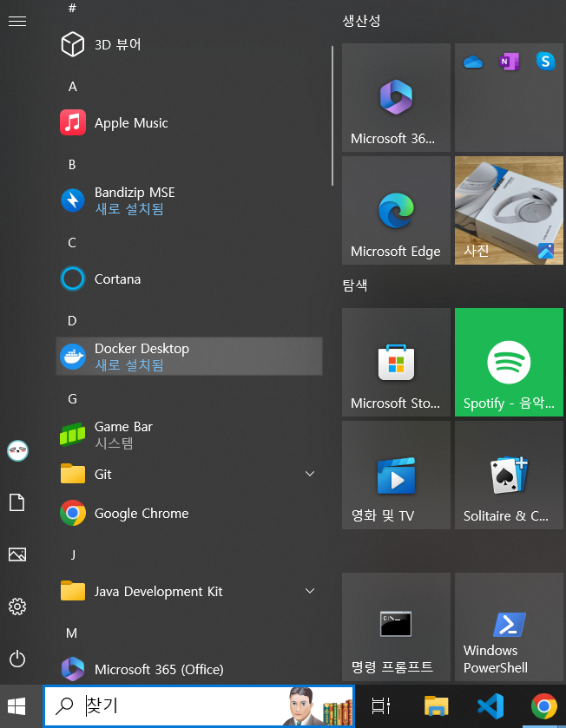Open Bandizip MSE from the list
566x728 pixels.
pyautogui.click(x=189, y=200)
